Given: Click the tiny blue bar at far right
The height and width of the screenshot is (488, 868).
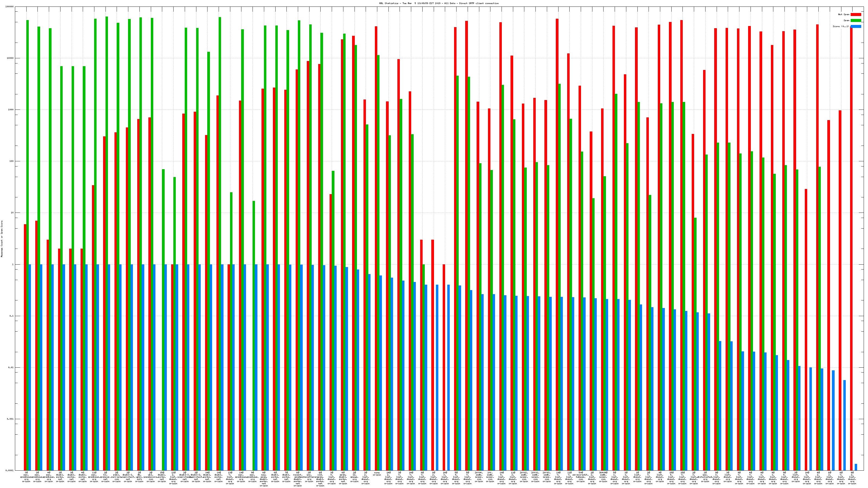Looking at the screenshot, I should [x=856, y=467].
